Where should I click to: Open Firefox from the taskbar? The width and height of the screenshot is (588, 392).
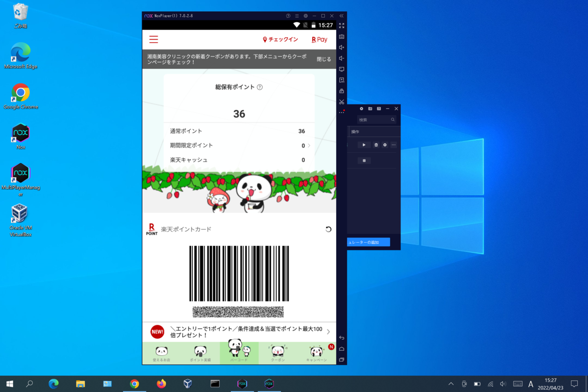161,384
